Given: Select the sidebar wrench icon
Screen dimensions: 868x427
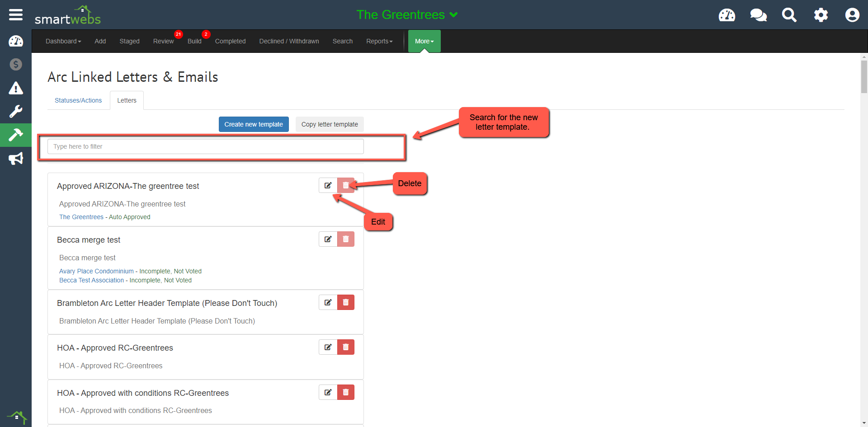Looking at the screenshot, I should [16, 112].
